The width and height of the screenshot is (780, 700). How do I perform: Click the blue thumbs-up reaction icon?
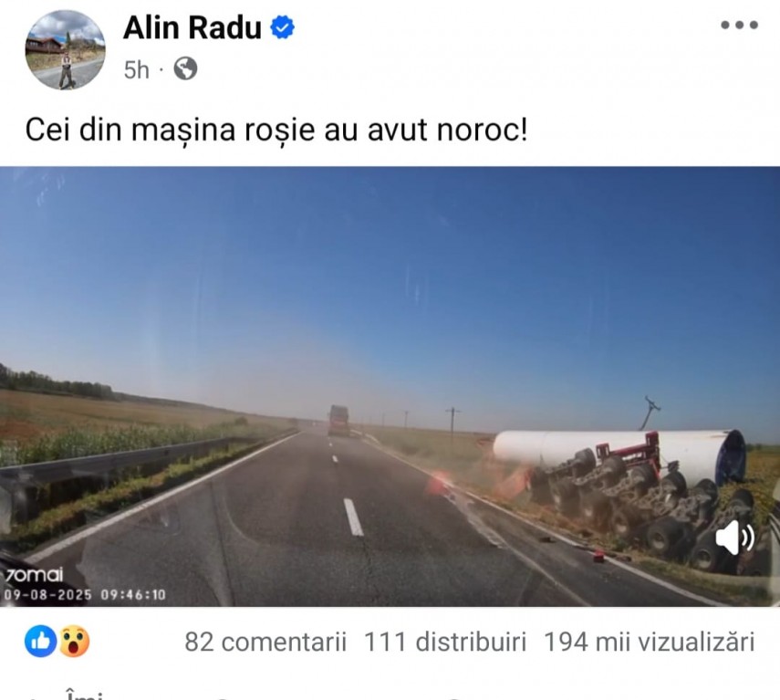(x=41, y=642)
